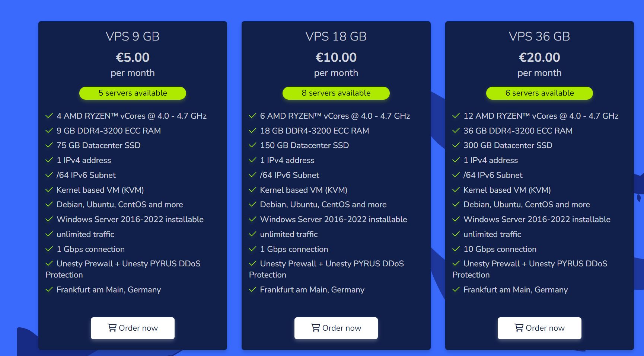Viewport: 644px width, 356px height.
Task: Click checkmark beside 4 AMD RYZEN vCores
Action: tap(49, 116)
